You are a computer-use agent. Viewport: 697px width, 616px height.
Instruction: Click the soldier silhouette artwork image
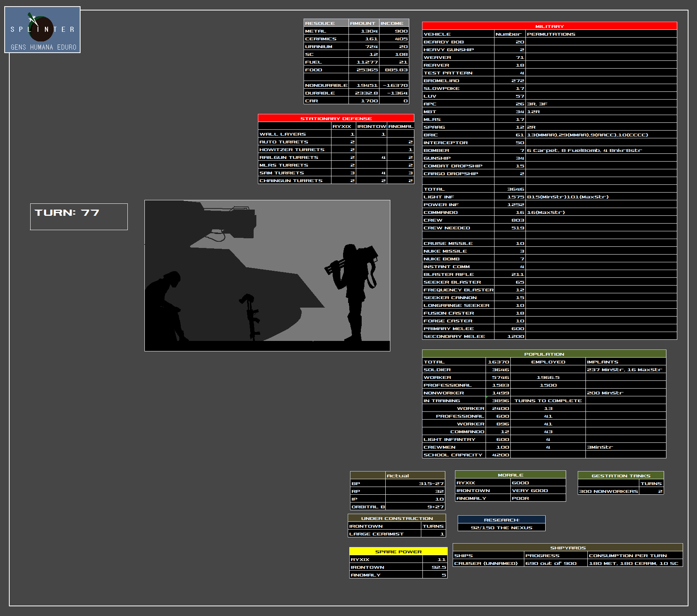click(x=267, y=275)
